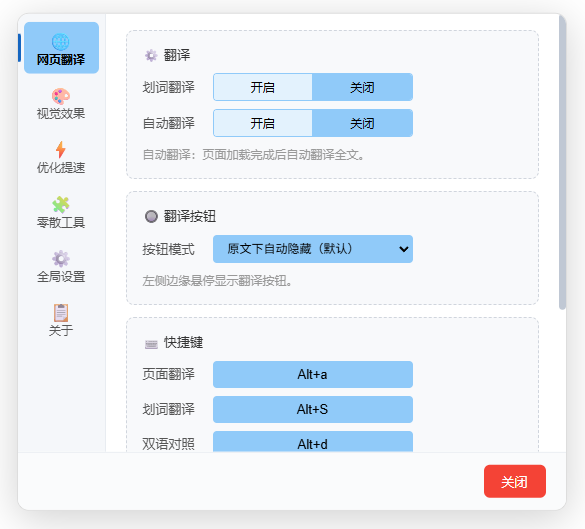Click the 按钮模式 label

click(x=169, y=249)
